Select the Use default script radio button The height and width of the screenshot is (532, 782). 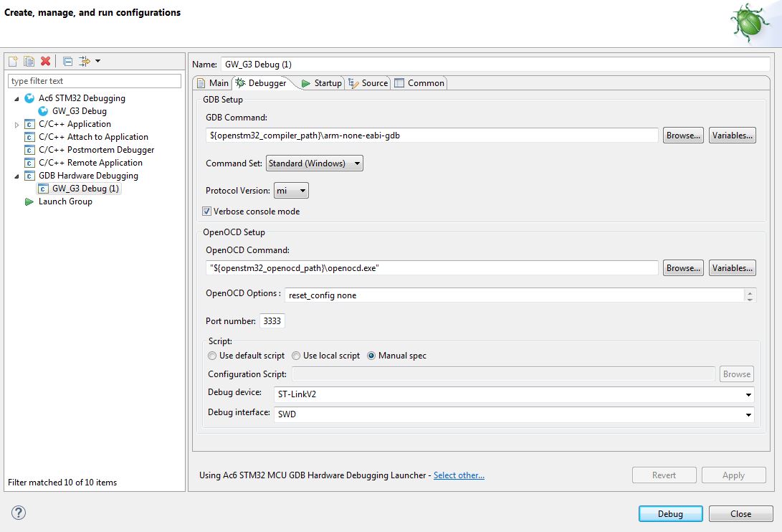[x=212, y=356]
